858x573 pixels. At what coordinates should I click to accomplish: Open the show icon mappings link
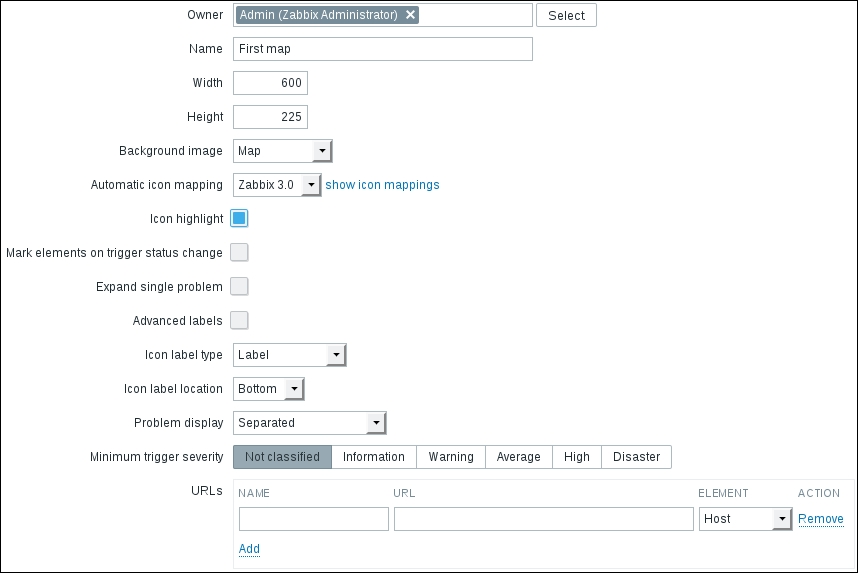(382, 185)
